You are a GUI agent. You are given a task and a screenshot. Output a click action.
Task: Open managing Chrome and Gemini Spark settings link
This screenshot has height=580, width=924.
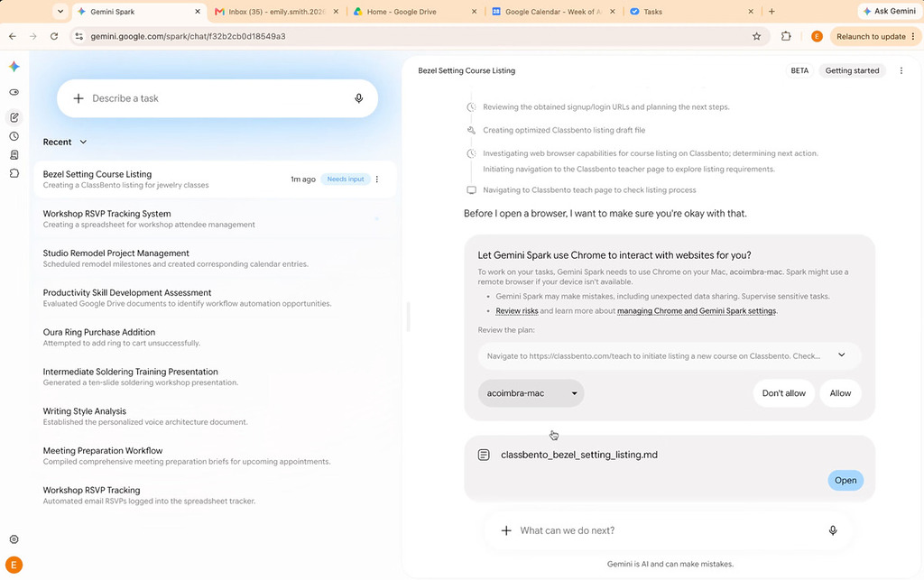click(x=697, y=311)
